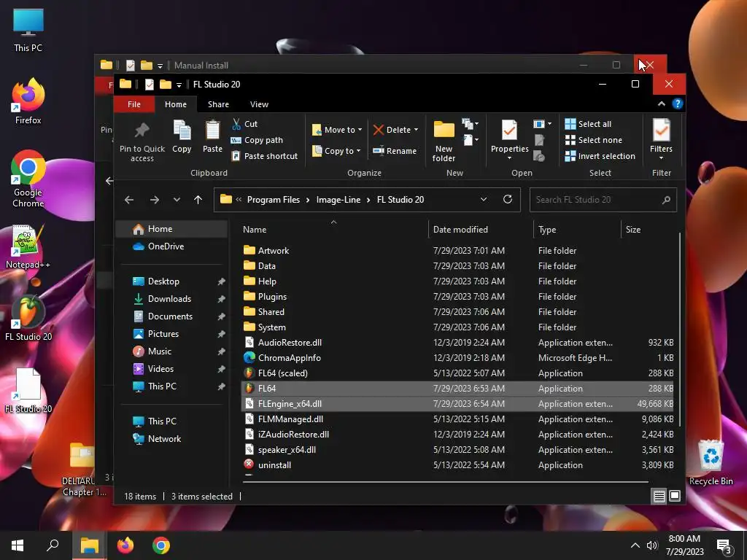Navigate forward in FL Studio 20 window
This screenshot has height=560, width=747.
pos(155,200)
